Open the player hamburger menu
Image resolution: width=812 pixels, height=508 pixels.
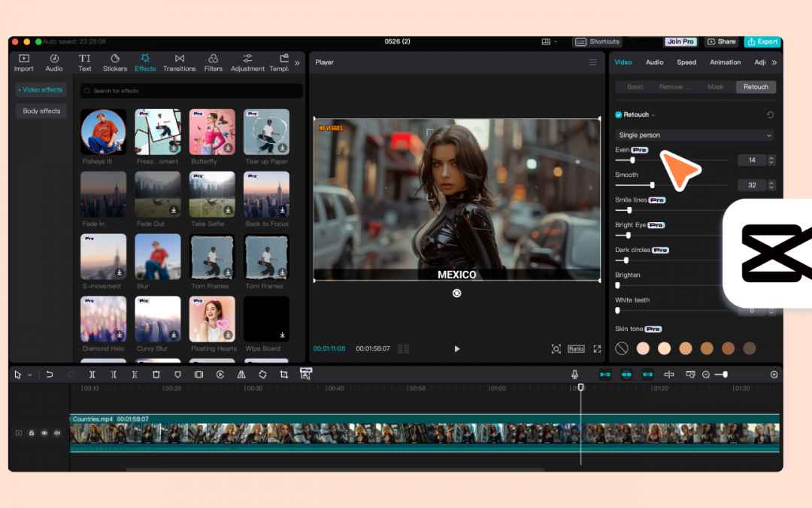pyautogui.click(x=592, y=62)
